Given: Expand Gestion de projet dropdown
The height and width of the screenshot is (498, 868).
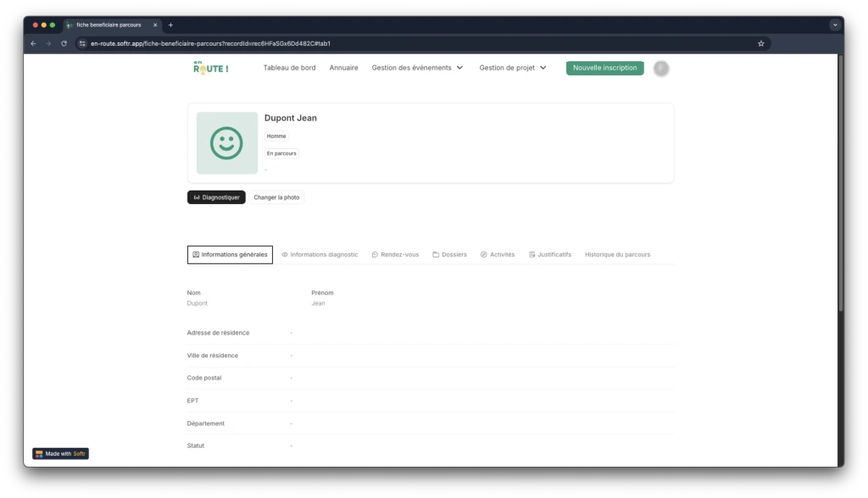Looking at the screenshot, I should click(x=513, y=68).
